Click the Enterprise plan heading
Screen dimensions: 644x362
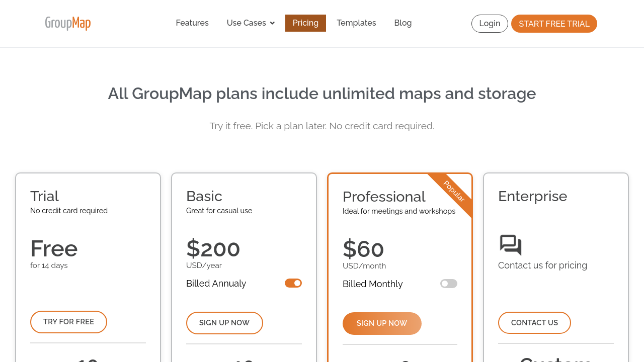click(532, 196)
